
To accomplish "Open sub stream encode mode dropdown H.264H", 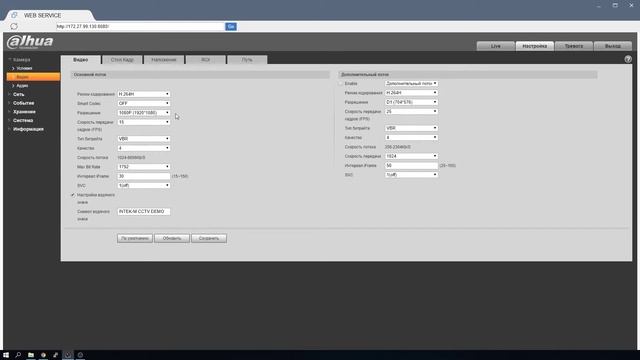I will pyautogui.click(x=411, y=93).
